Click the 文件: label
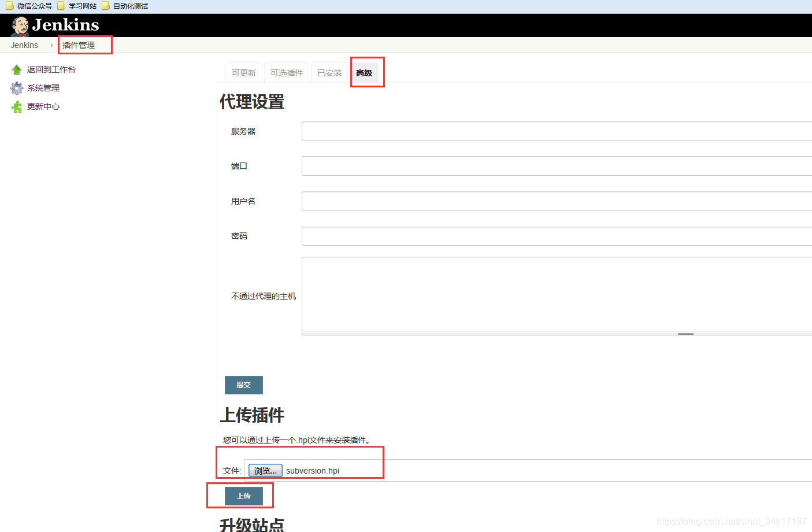 tap(232, 471)
